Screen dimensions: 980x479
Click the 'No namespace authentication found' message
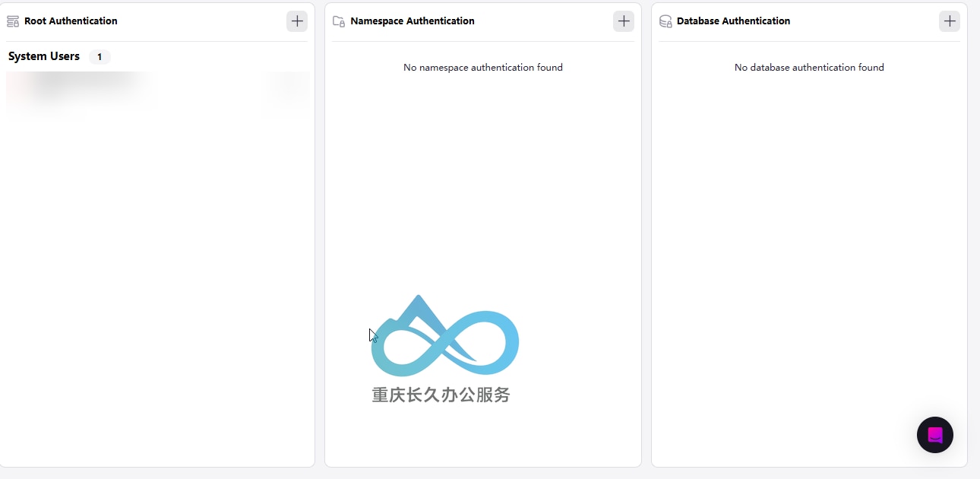point(483,68)
